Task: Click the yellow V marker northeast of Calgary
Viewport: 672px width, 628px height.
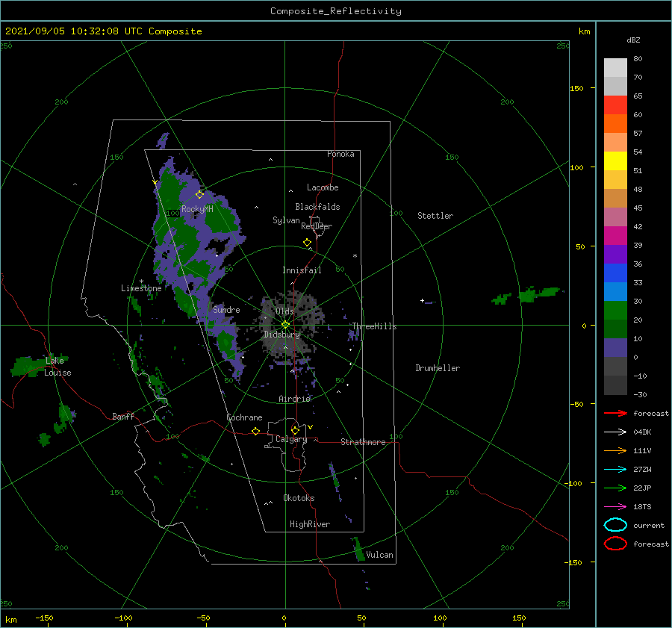Action: point(311,427)
